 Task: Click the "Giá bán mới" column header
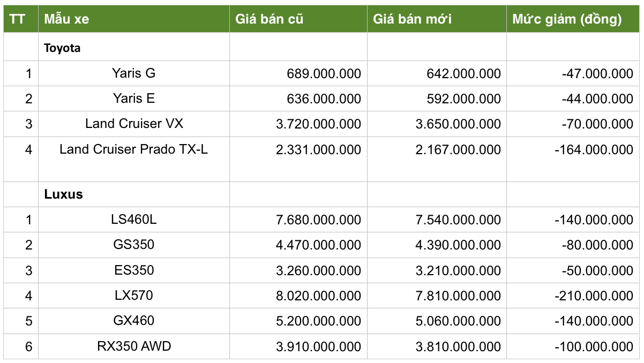[412, 19]
